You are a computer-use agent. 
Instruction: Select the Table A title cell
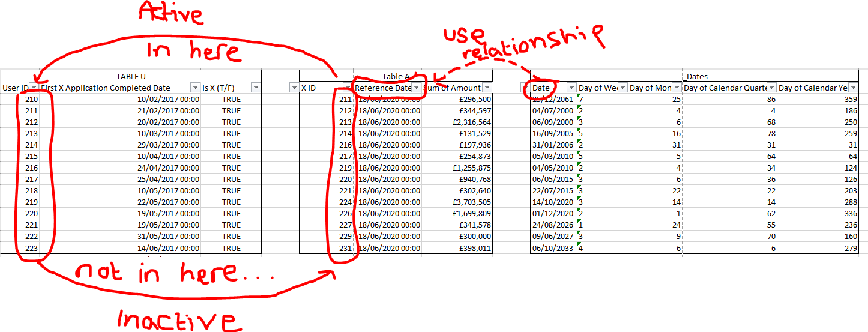click(396, 76)
